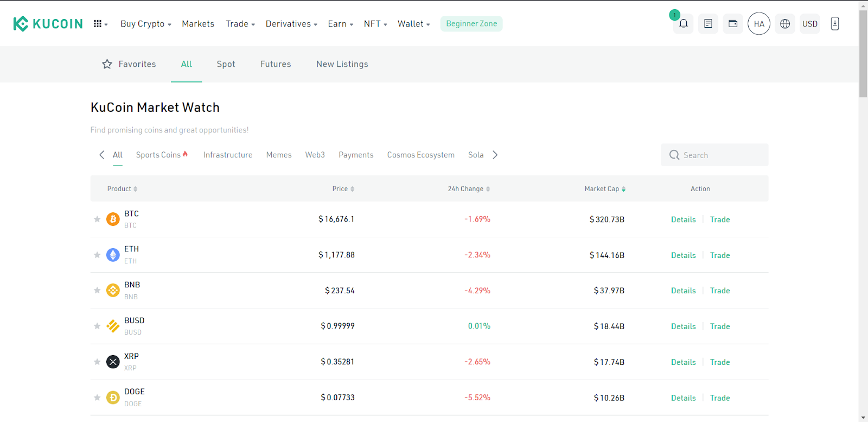
Task: Expand the Buy Crypto dropdown
Action: 146,24
